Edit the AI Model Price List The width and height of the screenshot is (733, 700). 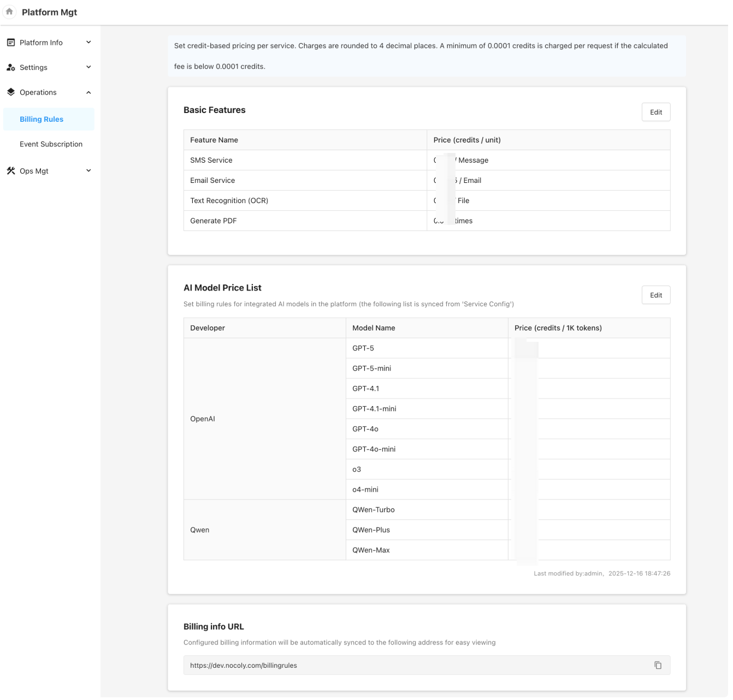click(655, 295)
